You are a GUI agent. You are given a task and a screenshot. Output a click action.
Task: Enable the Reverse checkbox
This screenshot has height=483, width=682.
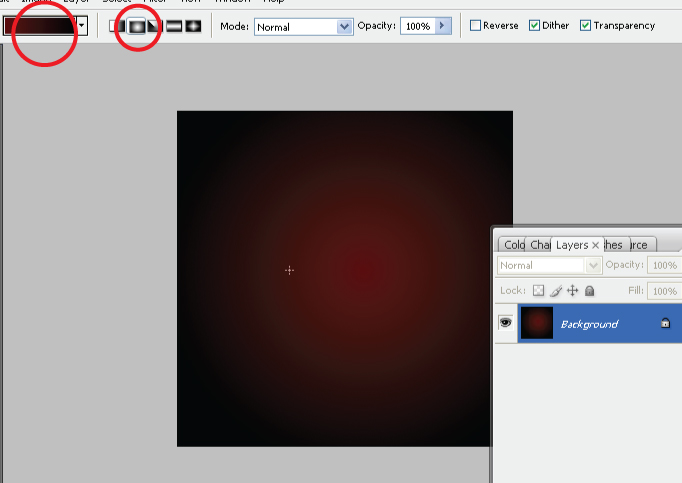click(475, 26)
